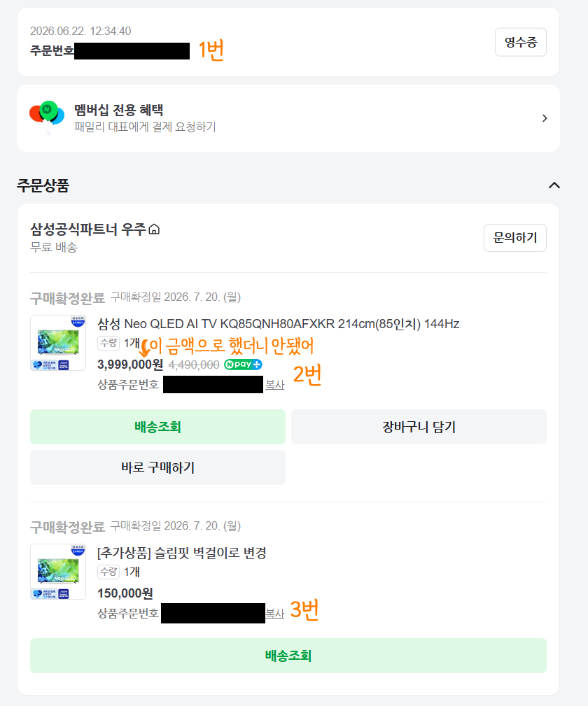
Task: Click 패밀리 대표에게 결제 요청하기 text
Action: 145,127
